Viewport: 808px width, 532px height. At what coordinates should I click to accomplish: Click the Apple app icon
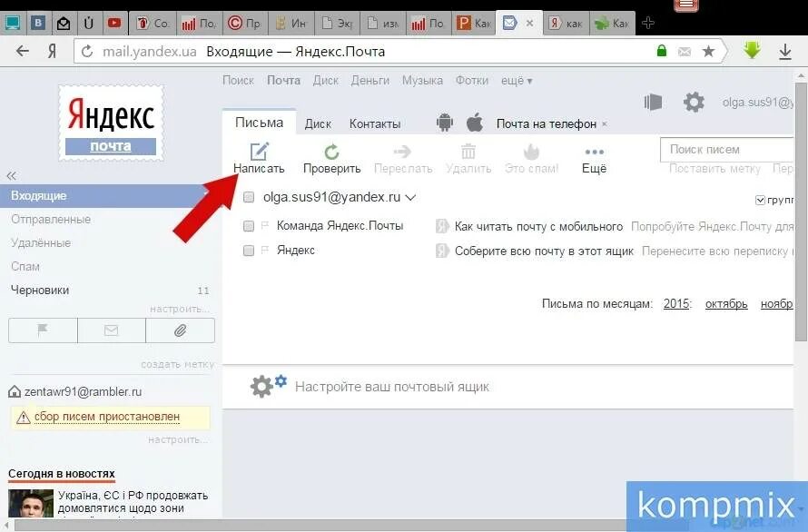point(475,123)
